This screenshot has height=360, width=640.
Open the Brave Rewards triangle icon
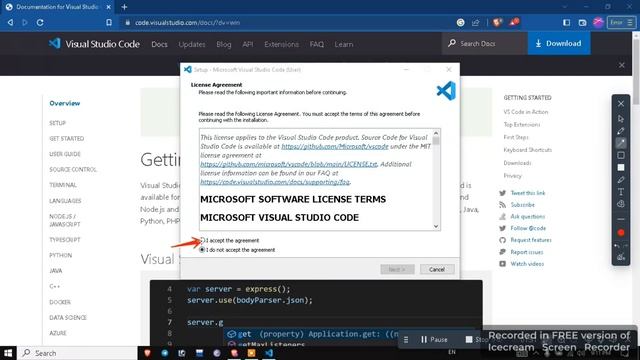(x=513, y=22)
